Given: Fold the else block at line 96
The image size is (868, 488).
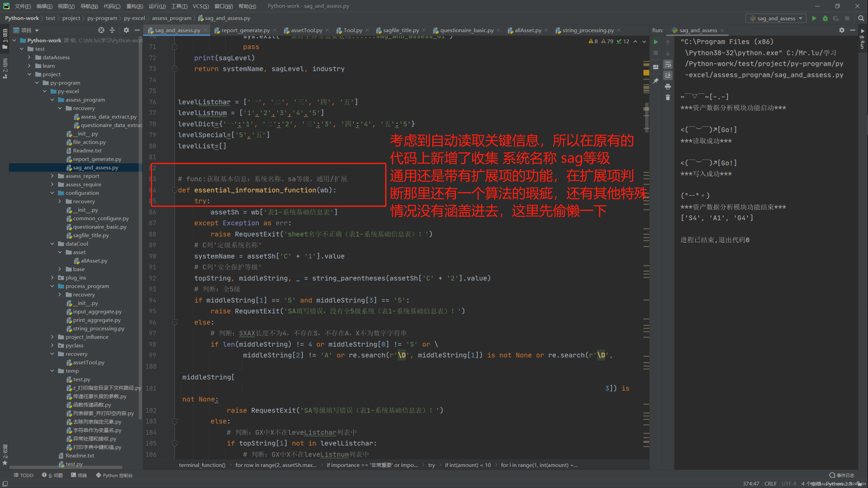Looking at the screenshot, I should pyautogui.click(x=175, y=322).
